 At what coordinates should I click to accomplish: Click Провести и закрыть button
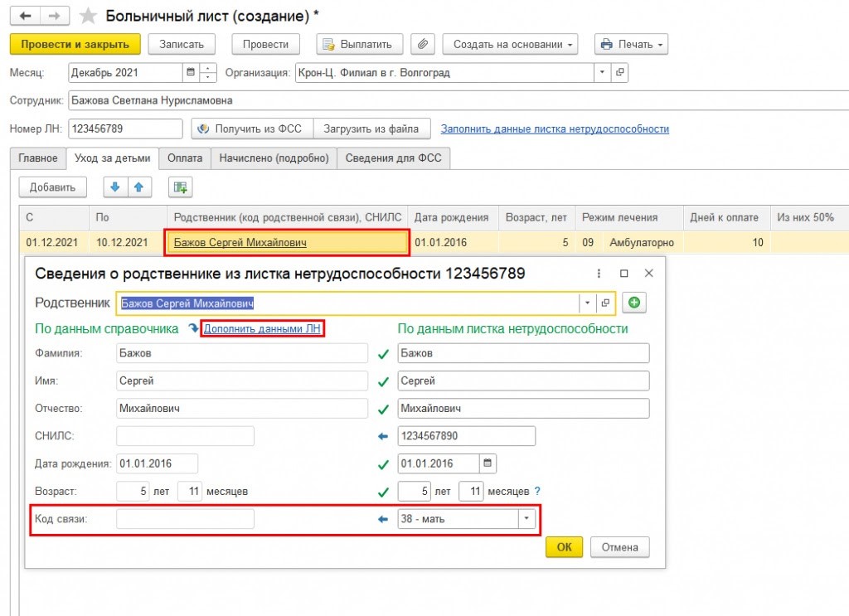(75, 44)
